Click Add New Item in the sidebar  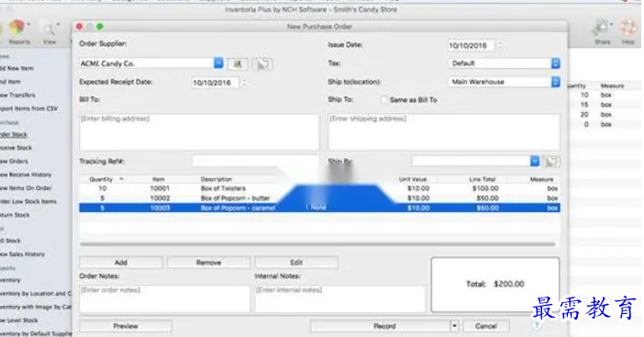coord(17,68)
